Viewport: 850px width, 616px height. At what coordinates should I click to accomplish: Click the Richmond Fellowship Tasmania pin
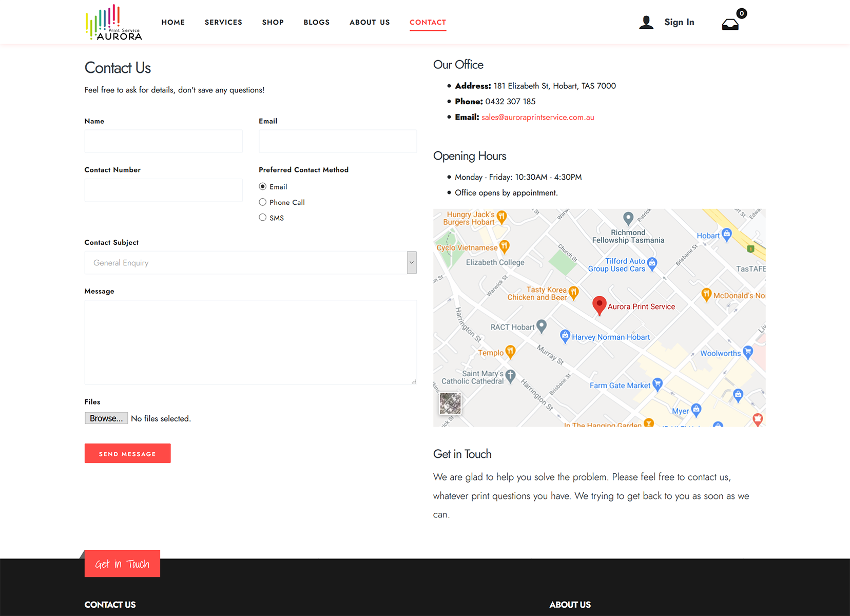pyautogui.click(x=628, y=219)
